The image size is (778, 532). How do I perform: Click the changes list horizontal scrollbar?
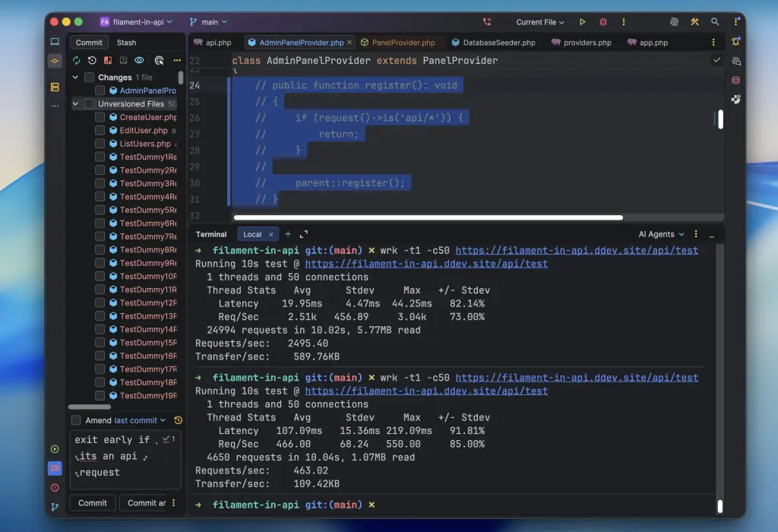pyautogui.click(x=90, y=407)
